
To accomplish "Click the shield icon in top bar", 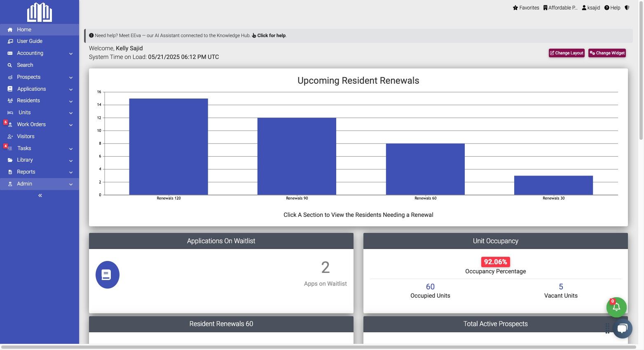I will 627,8.
